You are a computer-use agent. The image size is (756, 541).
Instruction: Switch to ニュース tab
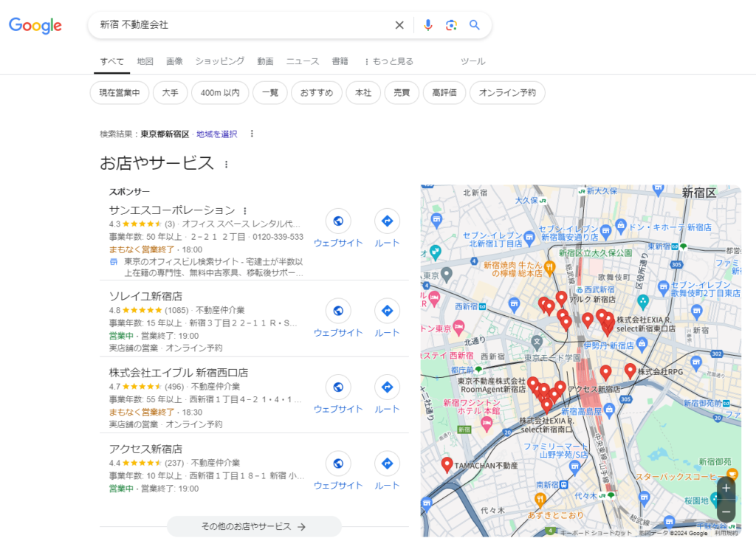click(302, 61)
